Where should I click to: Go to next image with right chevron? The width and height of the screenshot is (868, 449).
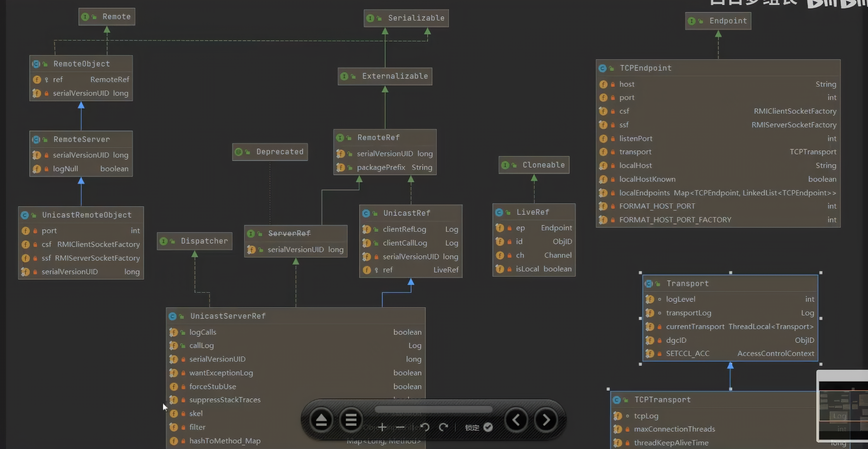point(546,420)
